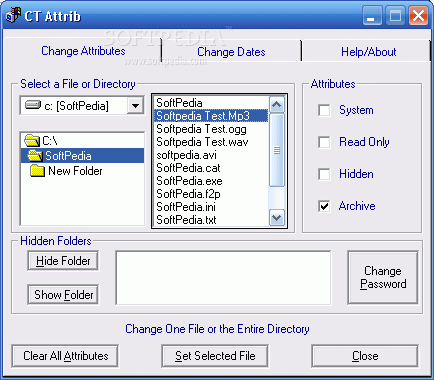
Task: Enable the Read Only attribute checkbox
Action: point(324,142)
